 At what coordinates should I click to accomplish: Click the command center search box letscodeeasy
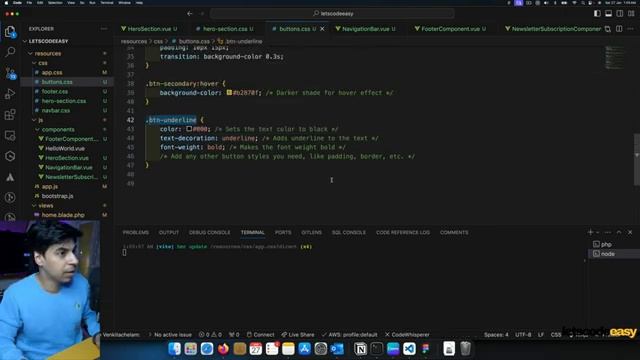tap(332, 13)
